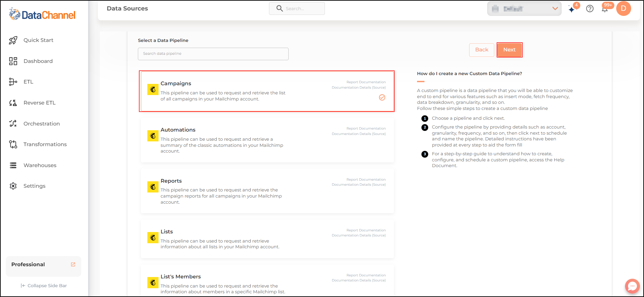Open Report Documentation link on Automations

click(x=366, y=129)
